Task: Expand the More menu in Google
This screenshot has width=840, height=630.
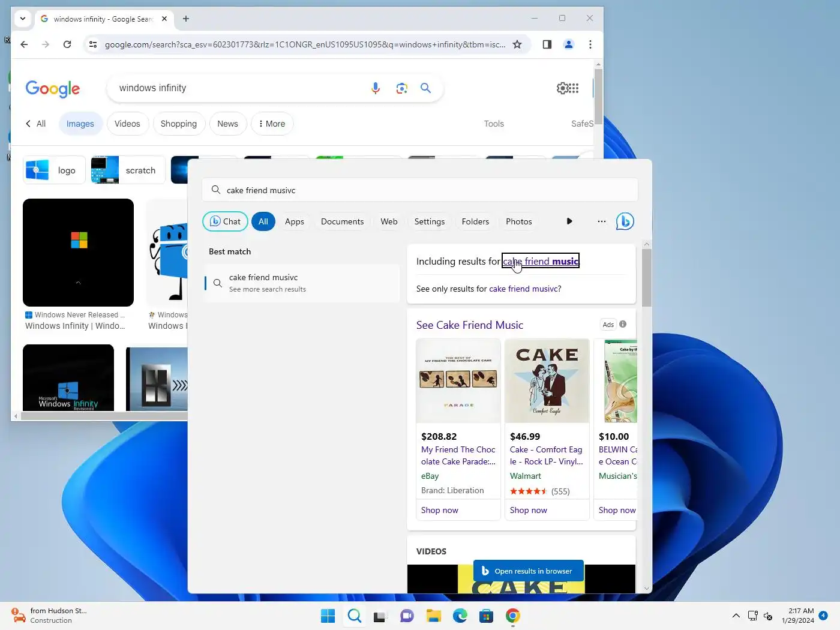Action: point(272,124)
